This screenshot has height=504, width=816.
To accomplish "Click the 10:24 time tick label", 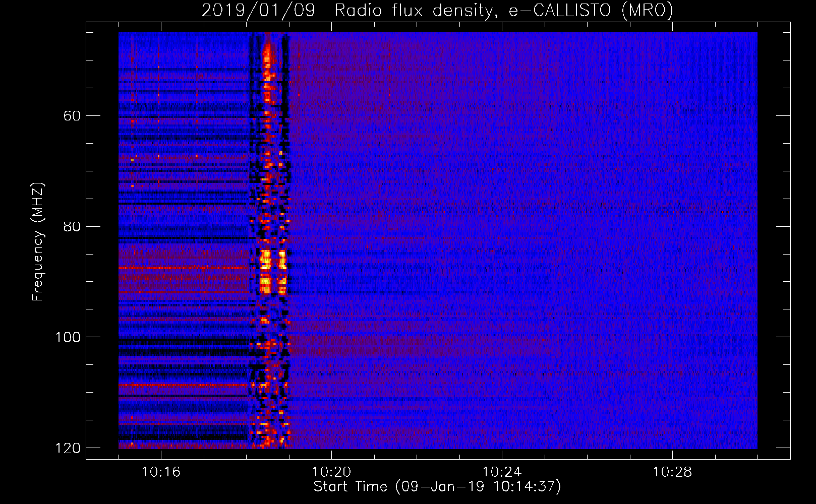I will 502,472.
